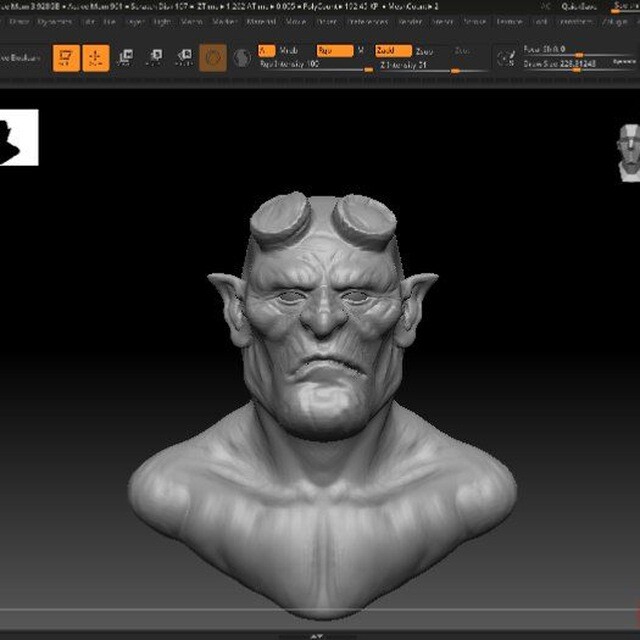Image resolution: width=640 pixels, height=640 pixels.
Task: Open the Texture menu
Action: [x=510, y=22]
